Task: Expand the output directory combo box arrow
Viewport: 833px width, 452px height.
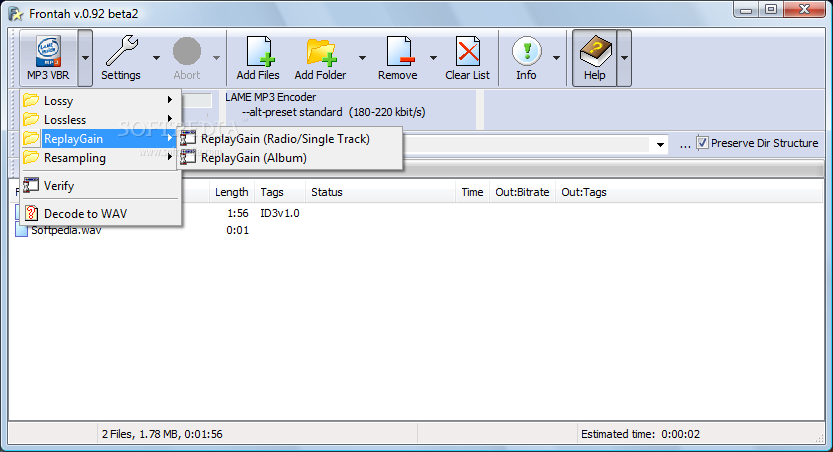Action: [660, 144]
